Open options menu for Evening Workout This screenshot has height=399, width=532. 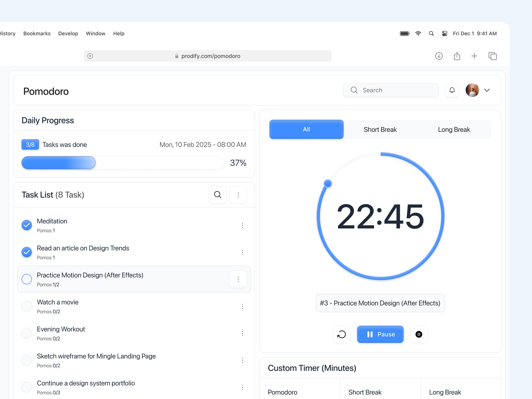(x=242, y=333)
